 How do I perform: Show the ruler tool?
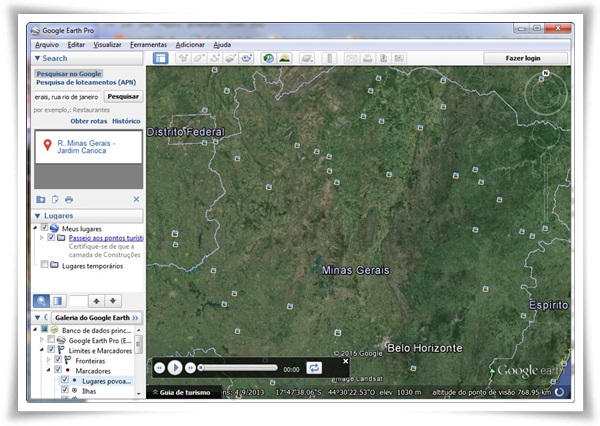click(329, 58)
